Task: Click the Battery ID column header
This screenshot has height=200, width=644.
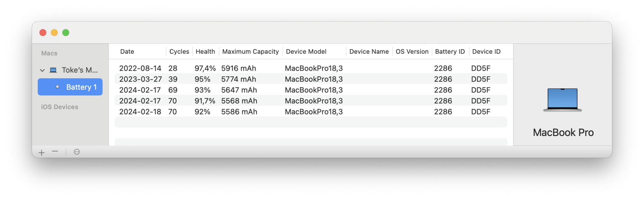Action: (450, 51)
